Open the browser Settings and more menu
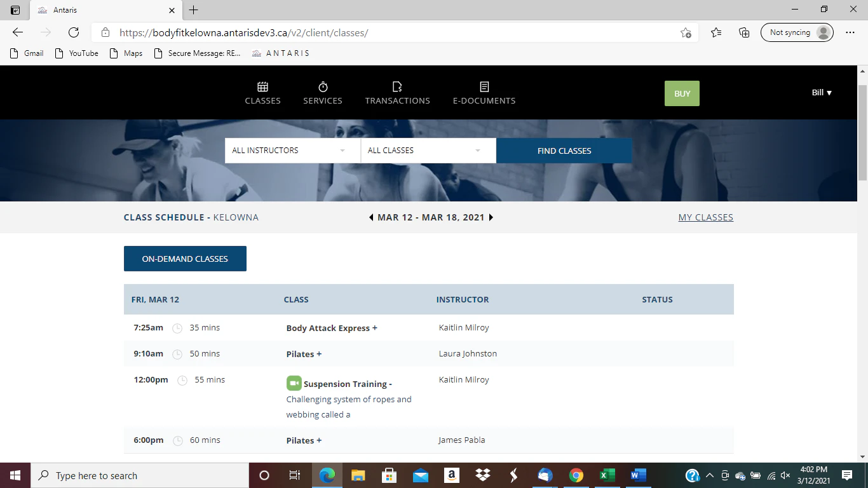 (x=850, y=32)
